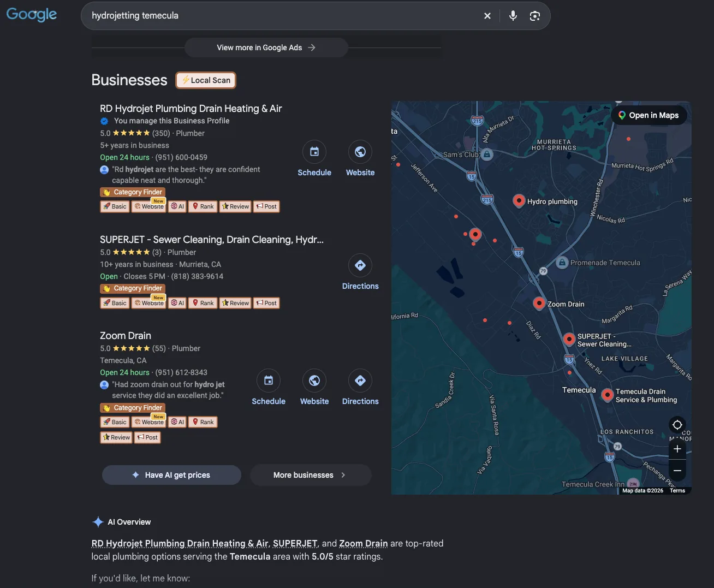This screenshot has width=714, height=588.
Task: Select the Hydro plumbing map pin
Action: (x=519, y=201)
